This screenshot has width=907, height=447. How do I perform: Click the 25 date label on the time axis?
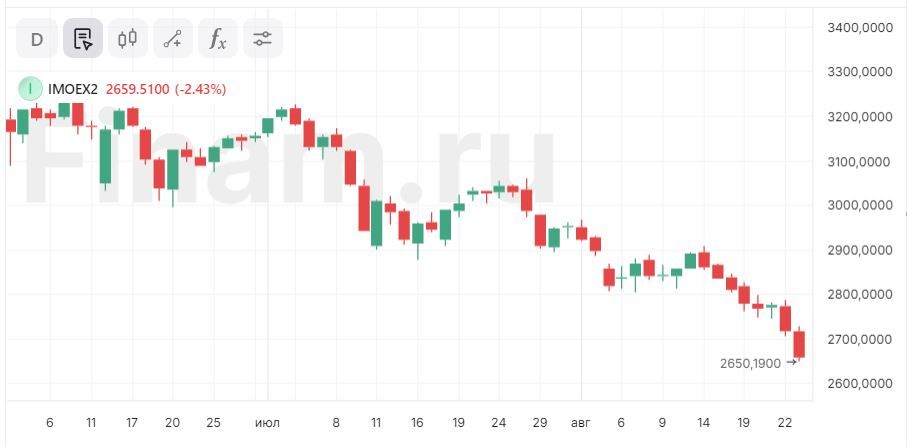[213, 423]
